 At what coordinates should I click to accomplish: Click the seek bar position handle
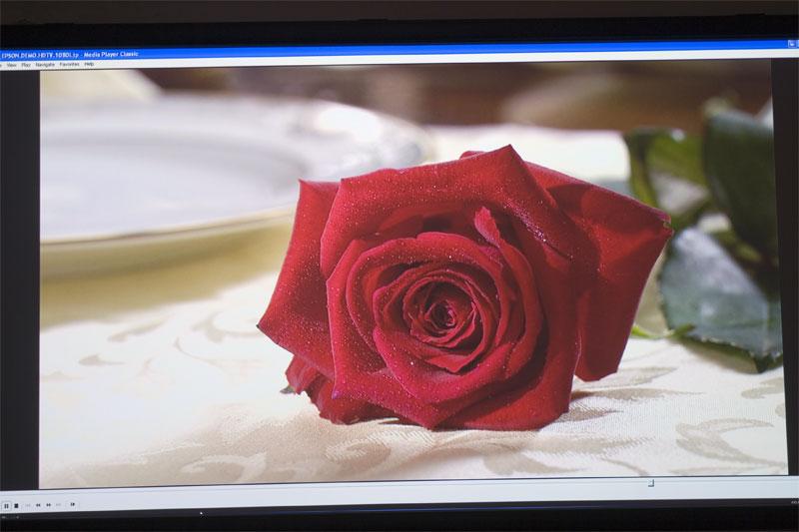(651, 483)
